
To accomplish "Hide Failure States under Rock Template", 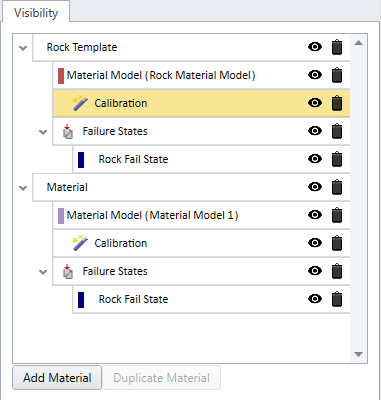I will point(315,131).
